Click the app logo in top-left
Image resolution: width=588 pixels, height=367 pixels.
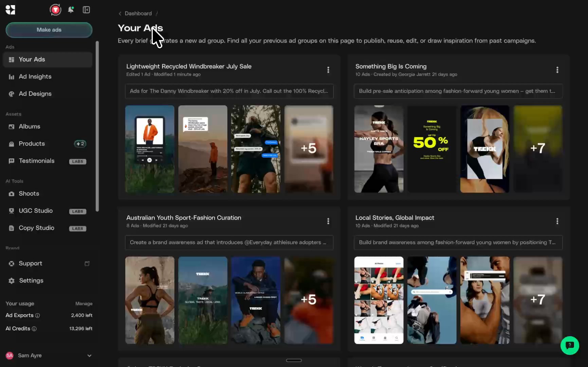(11, 10)
